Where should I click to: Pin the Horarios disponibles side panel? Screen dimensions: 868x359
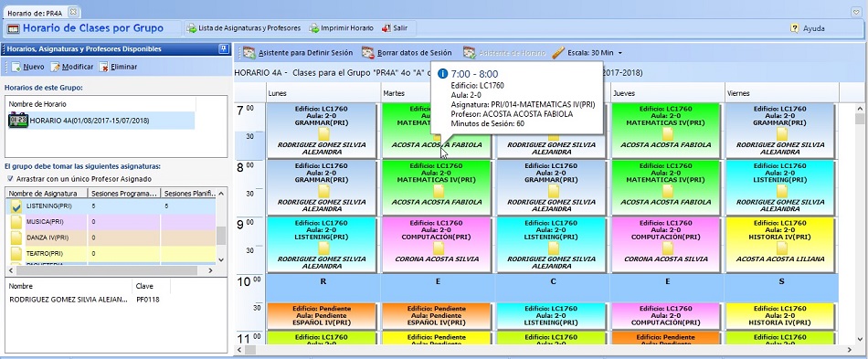pyautogui.click(x=224, y=49)
